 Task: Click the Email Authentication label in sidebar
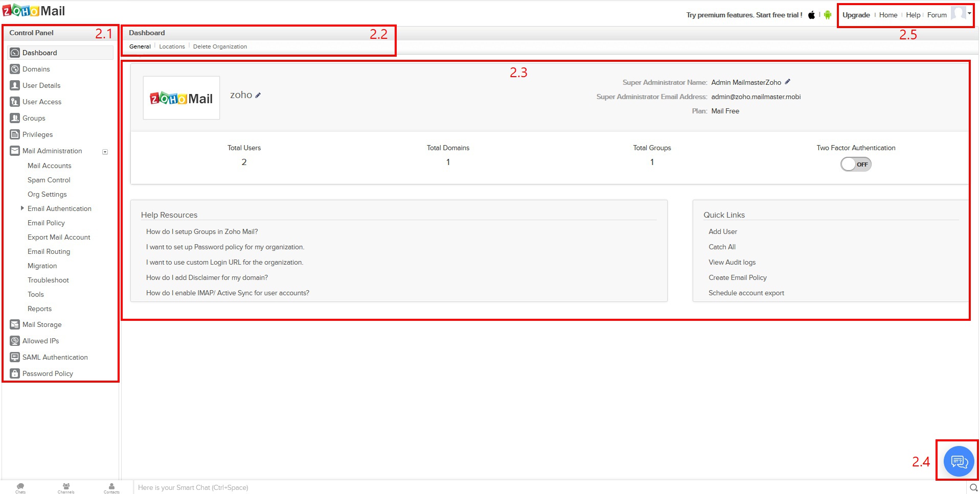pyautogui.click(x=59, y=208)
